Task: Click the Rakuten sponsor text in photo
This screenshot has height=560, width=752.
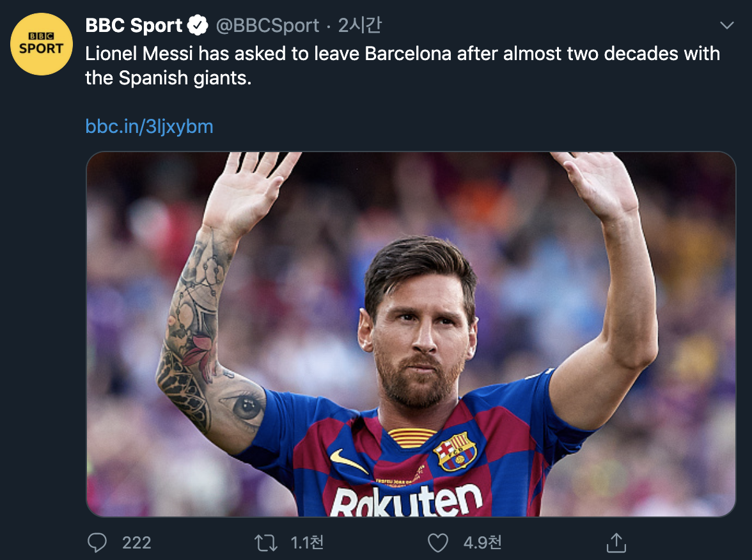Action: pos(407,501)
